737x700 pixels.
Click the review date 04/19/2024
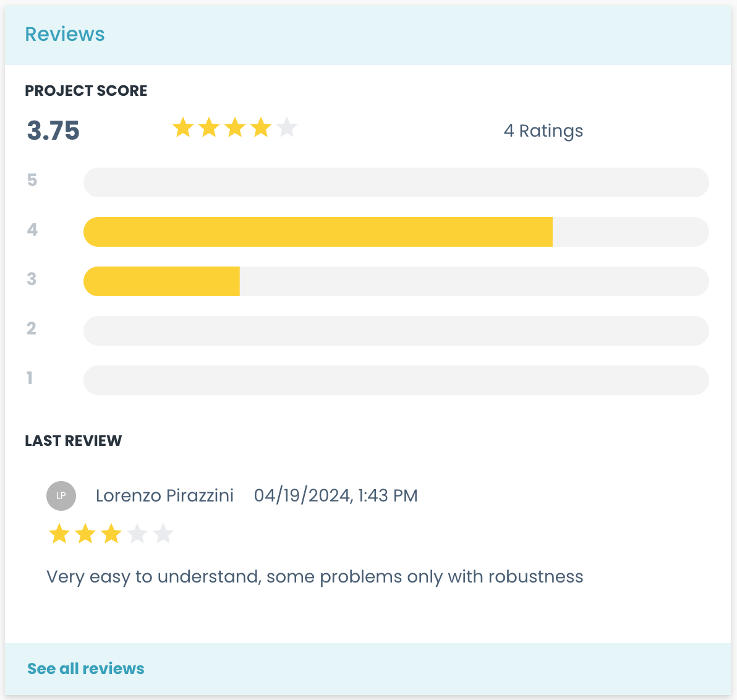coord(336,495)
